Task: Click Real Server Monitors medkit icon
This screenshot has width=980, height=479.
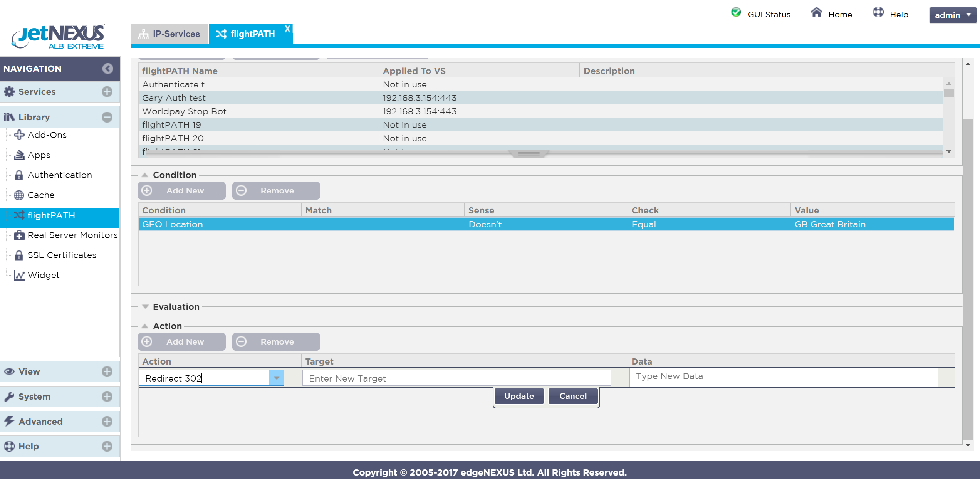Action: point(19,235)
